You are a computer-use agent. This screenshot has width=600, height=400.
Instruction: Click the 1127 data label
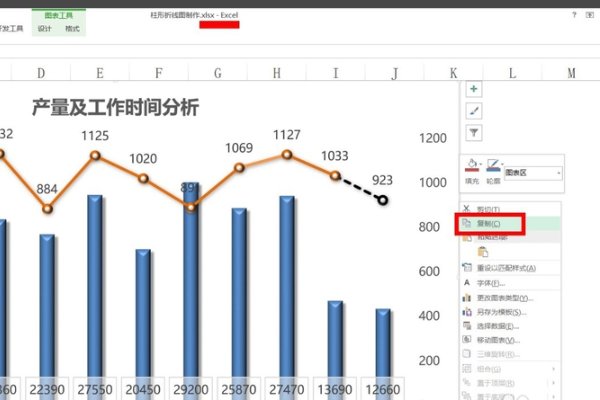click(x=287, y=135)
